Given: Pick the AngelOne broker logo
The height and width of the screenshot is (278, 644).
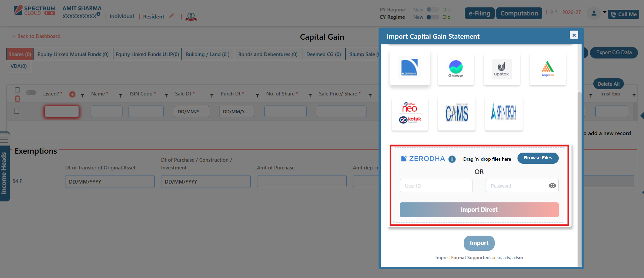Looking at the screenshot, I should 548,69.
